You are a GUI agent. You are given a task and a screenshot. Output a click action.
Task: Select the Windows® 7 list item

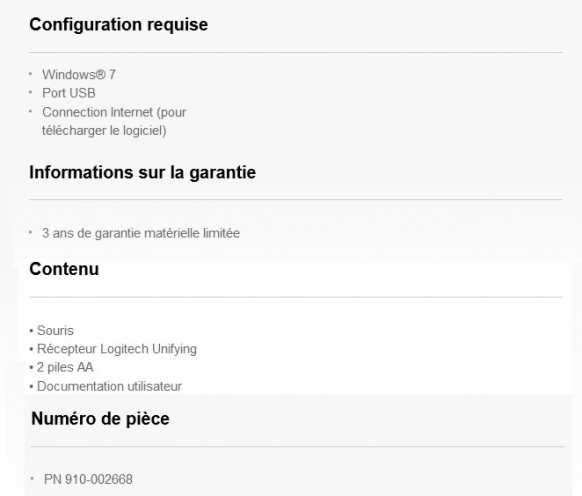pos(79,75)
